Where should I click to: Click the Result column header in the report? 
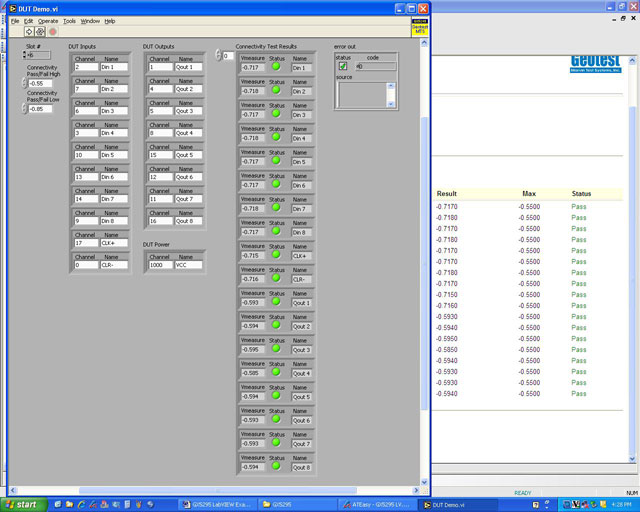447,194
